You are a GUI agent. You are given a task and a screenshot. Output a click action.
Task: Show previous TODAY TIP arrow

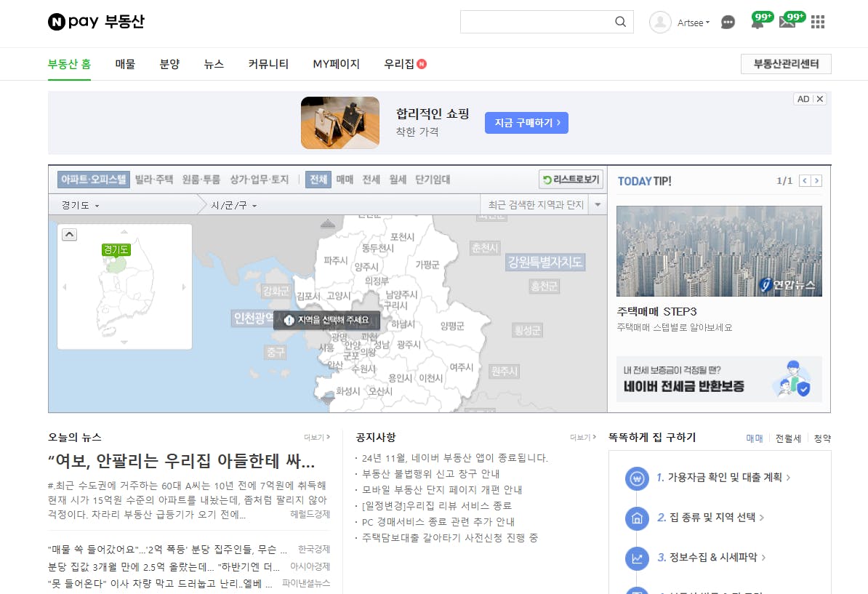(x=805, y=180)
